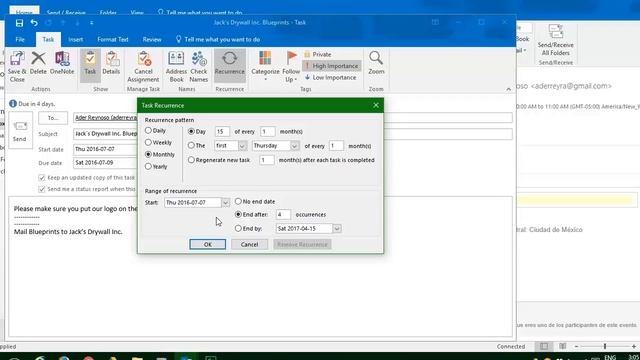Click the task Start date field
This screenshot has height=360, width=640.
coord(105,149)
